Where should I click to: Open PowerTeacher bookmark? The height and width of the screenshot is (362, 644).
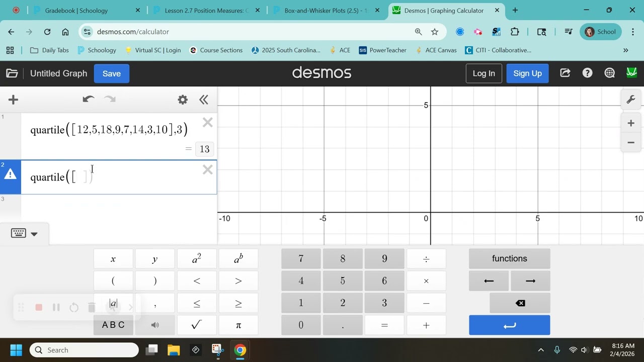(x=382, y=50)
